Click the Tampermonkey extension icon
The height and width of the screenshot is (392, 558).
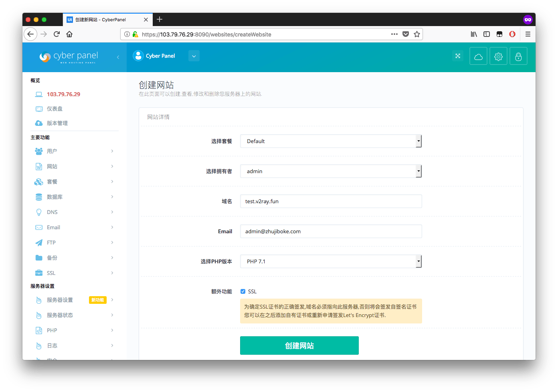pyautogui.click(x=499, y=34)
